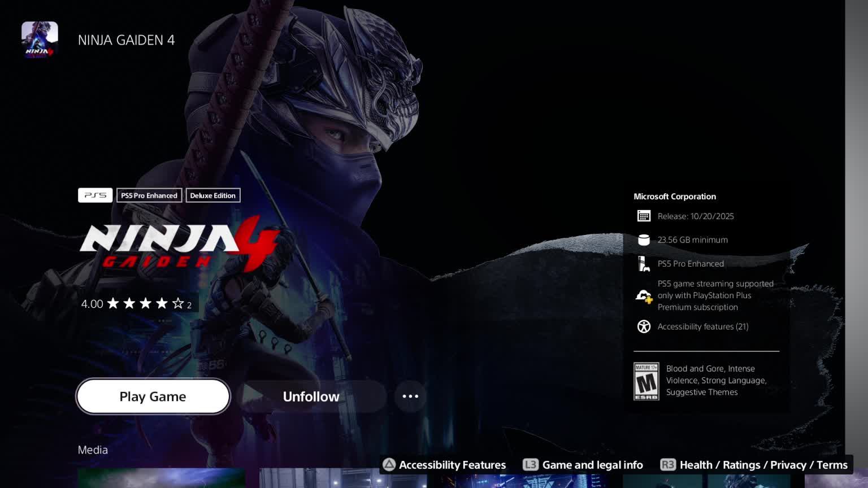Click the 23.56 GB minimum text
868x488 pixels.
click(693, 240)
